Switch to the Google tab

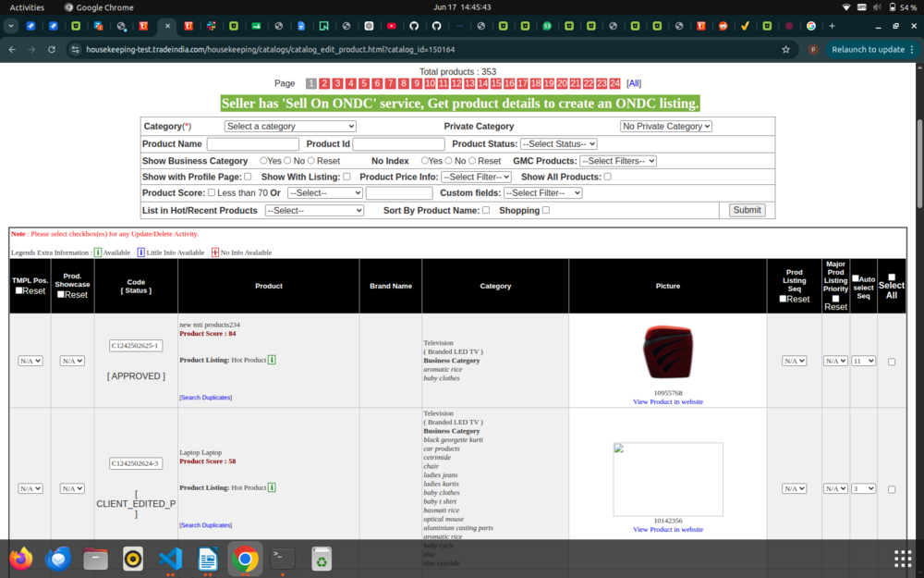(x=811, y=26)
